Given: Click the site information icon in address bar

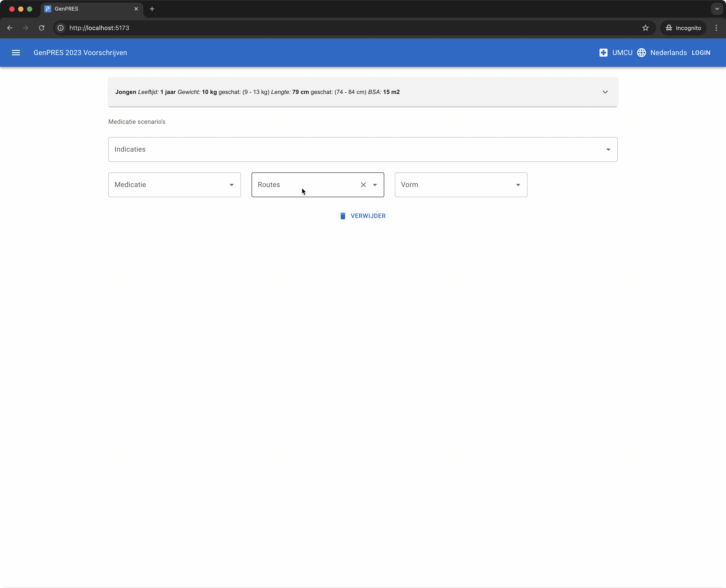Looking at the screenshot, I should pyautogui.click(x=61, y=28).
